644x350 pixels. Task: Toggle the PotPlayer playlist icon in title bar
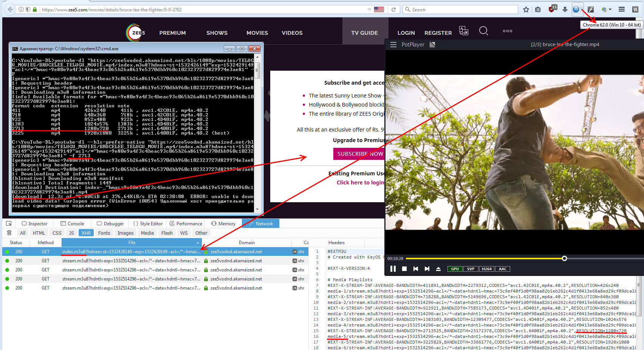point(432,45)
